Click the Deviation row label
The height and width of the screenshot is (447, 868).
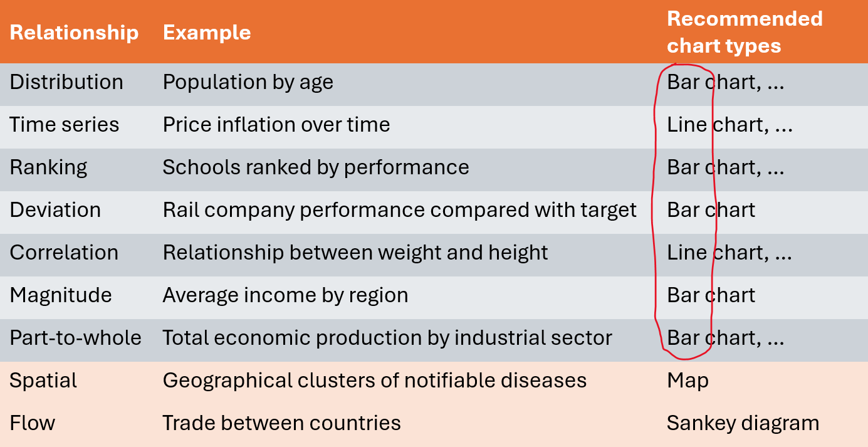tap(55, 210)
